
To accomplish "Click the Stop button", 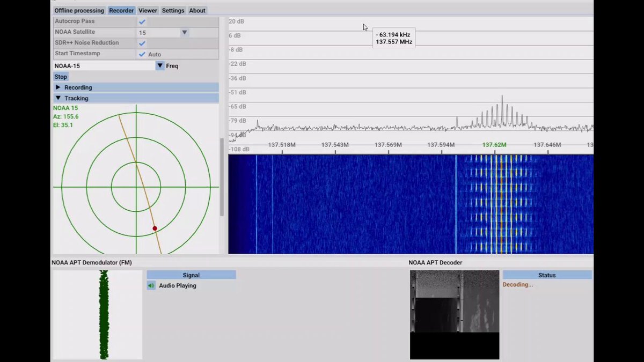I will [x=61, y=77].
